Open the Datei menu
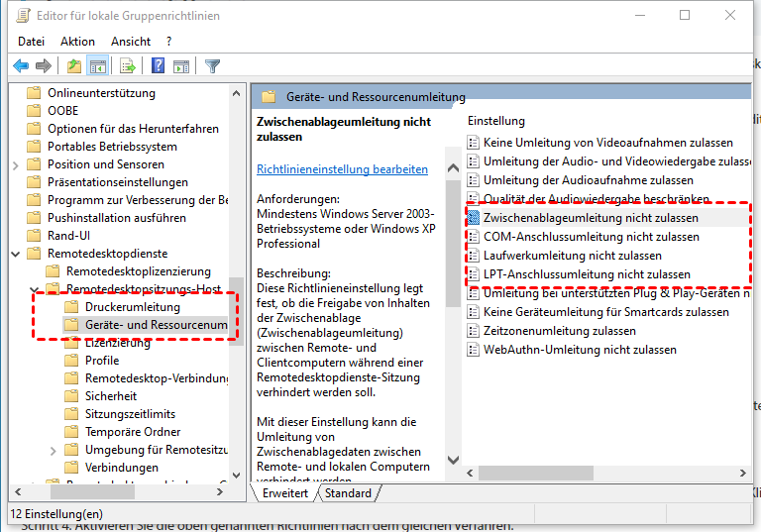The width and height of the screenshot is (761, 532). pos(31,42)
